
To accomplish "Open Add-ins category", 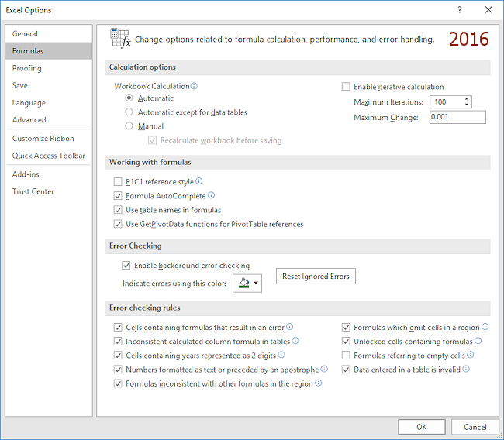I will (x=49, y=174).
